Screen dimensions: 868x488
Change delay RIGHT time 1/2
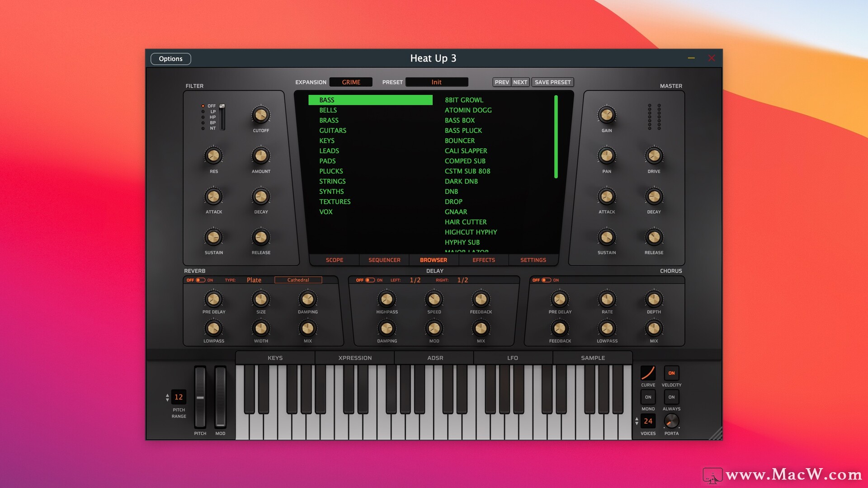click(x=462, y=280)
